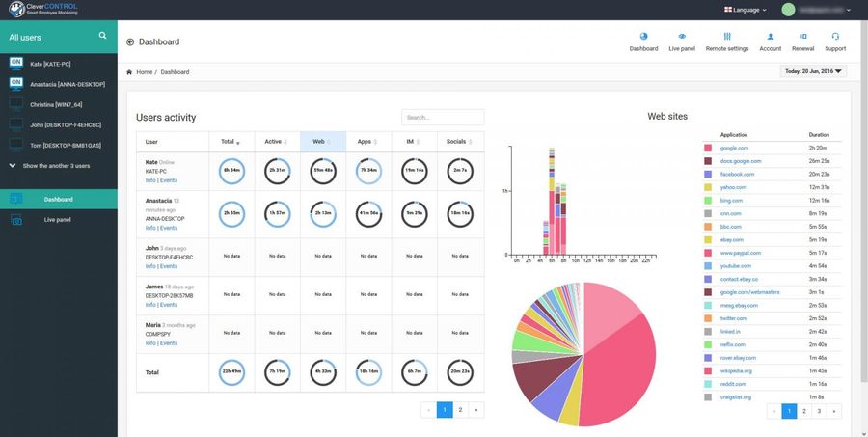Select Dashboard in the left sidebar
This screenshot has height=437, width=868.
59,200
